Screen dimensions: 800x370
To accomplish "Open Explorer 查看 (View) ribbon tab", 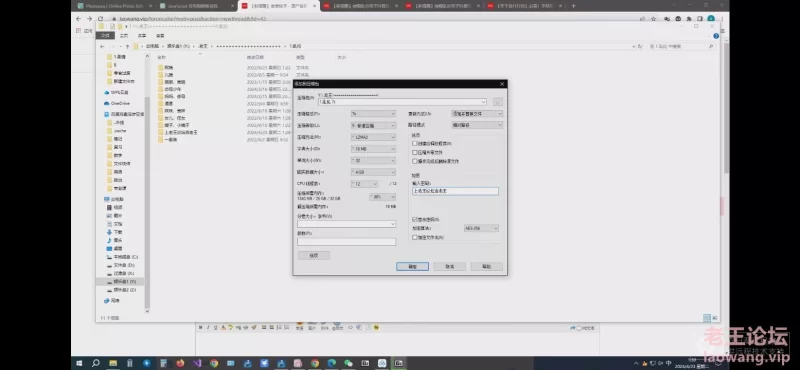I will [x=160, y=36].
